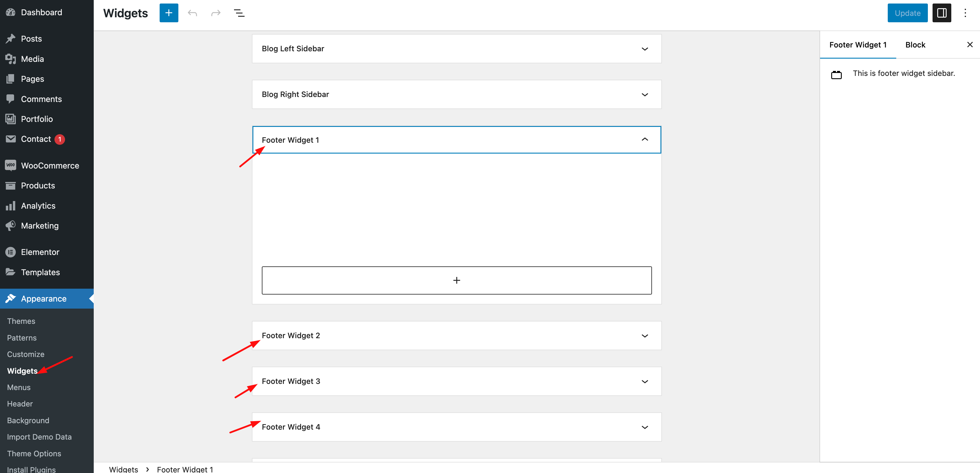Click the Comments bubble icon
This screenshot has width=980, height=473.
(11, 98)
